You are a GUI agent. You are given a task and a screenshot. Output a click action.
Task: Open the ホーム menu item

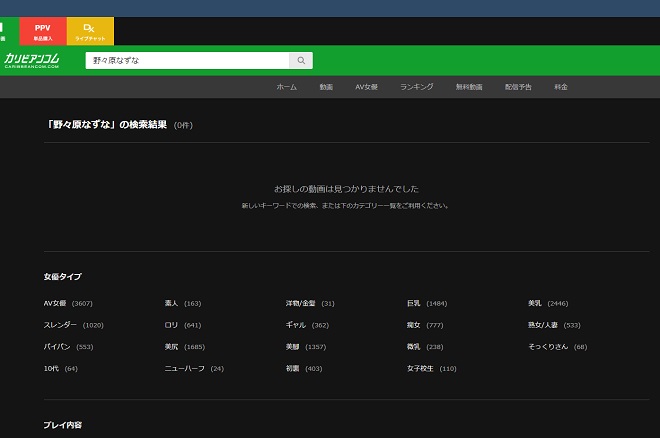[287, 87]
